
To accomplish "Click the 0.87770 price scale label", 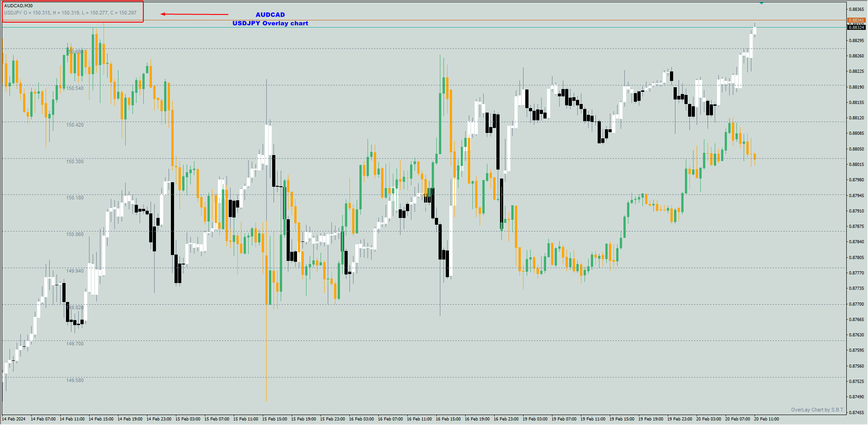I will point(857,273).
